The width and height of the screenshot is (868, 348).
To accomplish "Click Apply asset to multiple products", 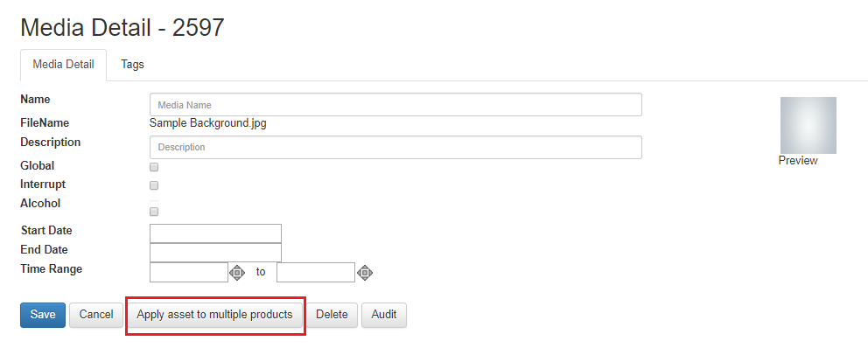I will point(214,315).
